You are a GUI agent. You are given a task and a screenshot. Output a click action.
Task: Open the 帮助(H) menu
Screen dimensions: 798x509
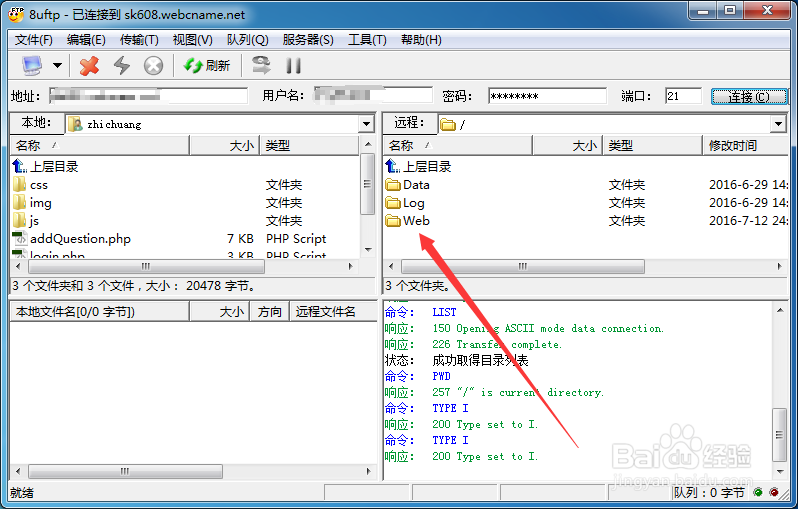click(x=421, y=40)
